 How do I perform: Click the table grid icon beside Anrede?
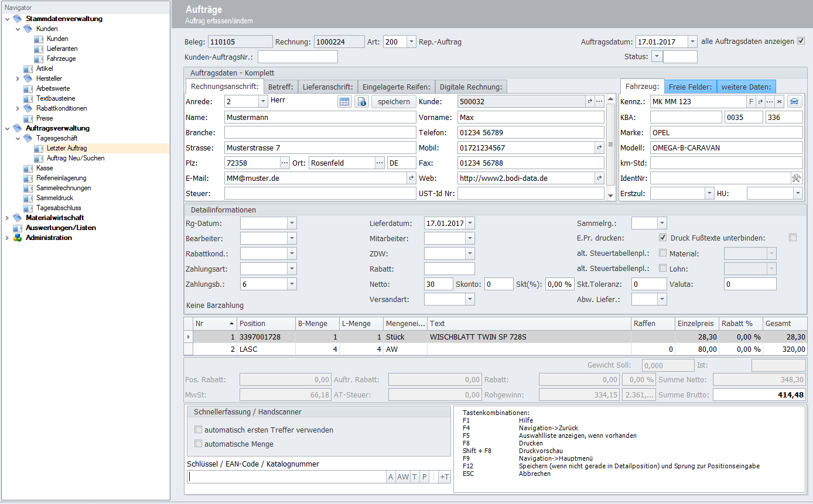tap(345, 102)
